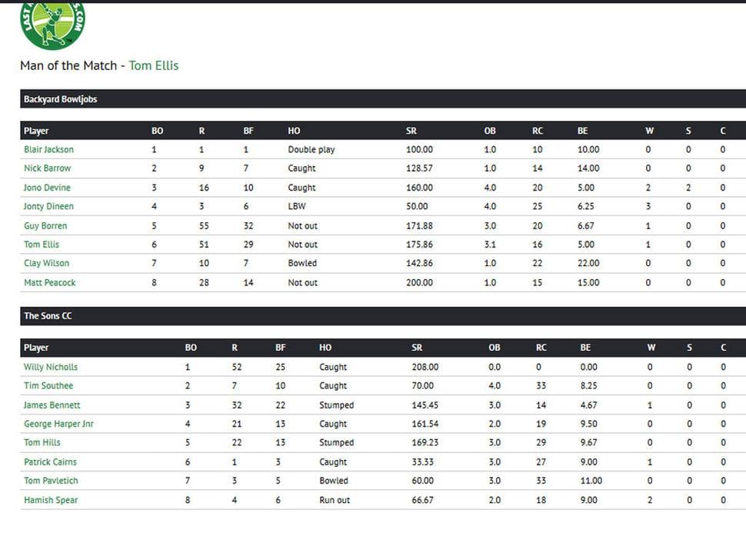Click Tom Ellis in the Backyard Bowljobs table
The width and height of the screenshot is (746, 560).
click(42, 245)
